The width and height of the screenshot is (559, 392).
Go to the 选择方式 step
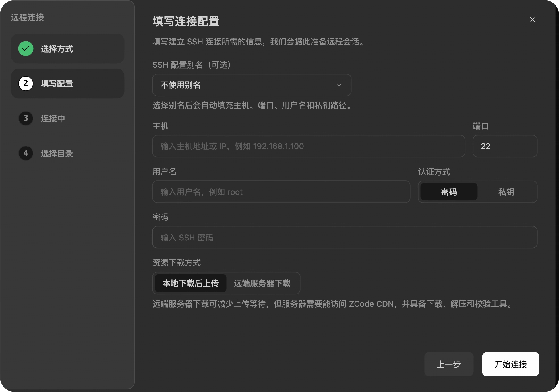(x=68, y=49)
